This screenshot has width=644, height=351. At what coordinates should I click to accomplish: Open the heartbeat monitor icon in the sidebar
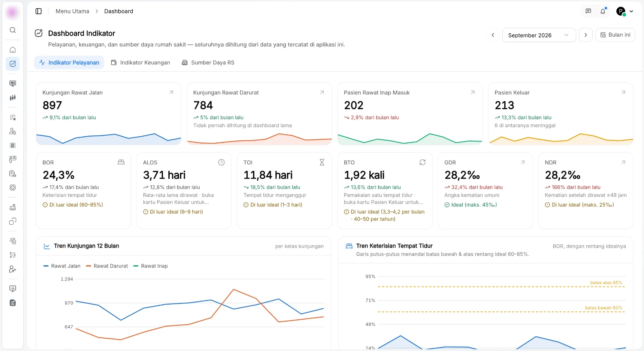point(13,289)
